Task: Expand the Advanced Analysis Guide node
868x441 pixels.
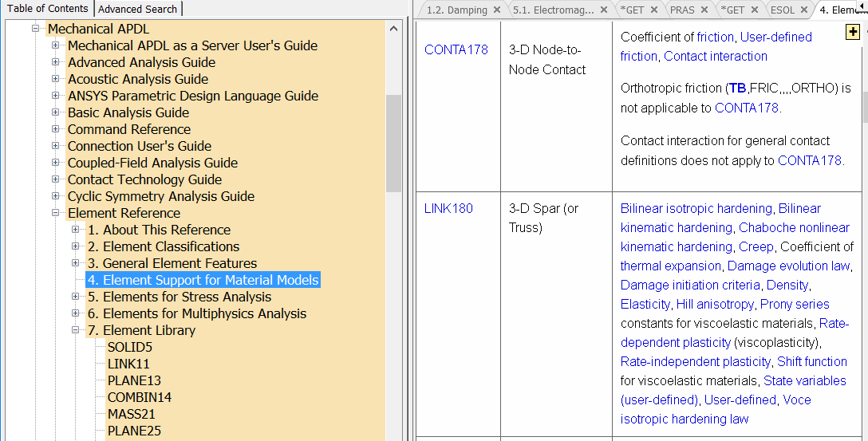Action: (55, 62)
